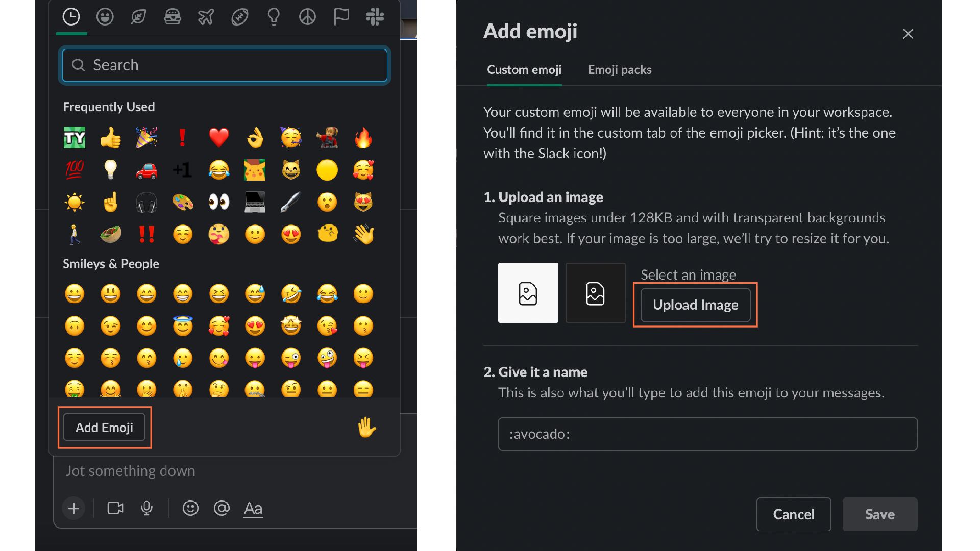The height and width of the screenshot is (551, 980).
Task: Open the plus attachments menu
Action: 73,508
